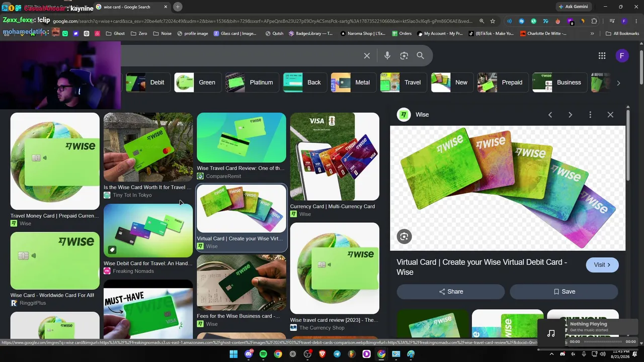The width and height of the screenshot is (644, 362).
Task: Clear the search box with the X icon
Action: [x=367, y=56]
